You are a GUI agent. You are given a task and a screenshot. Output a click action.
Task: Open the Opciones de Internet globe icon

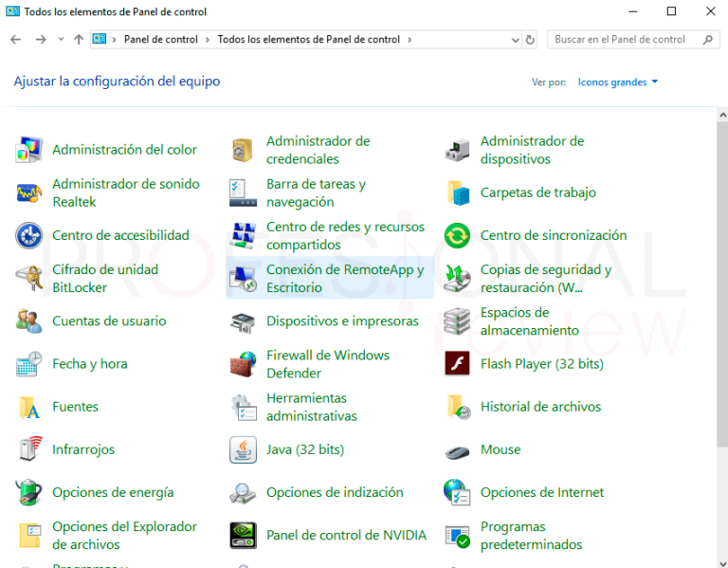(457, 492)
